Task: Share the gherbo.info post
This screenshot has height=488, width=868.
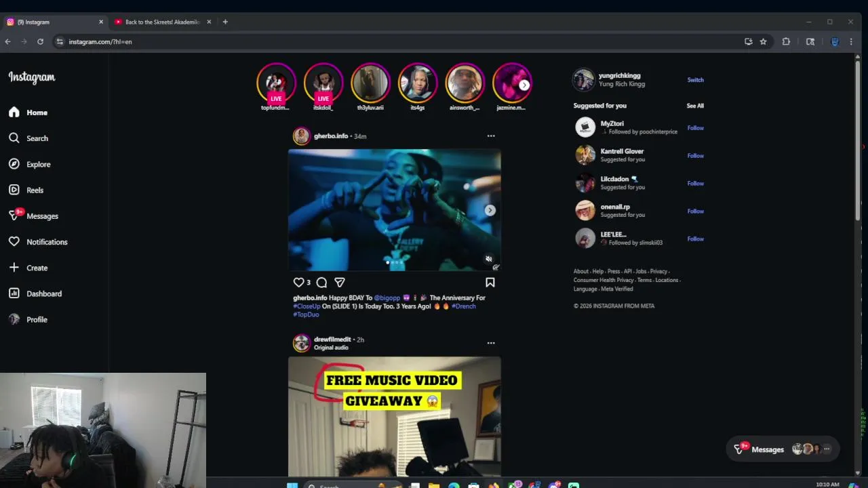Action: [340, 282]
